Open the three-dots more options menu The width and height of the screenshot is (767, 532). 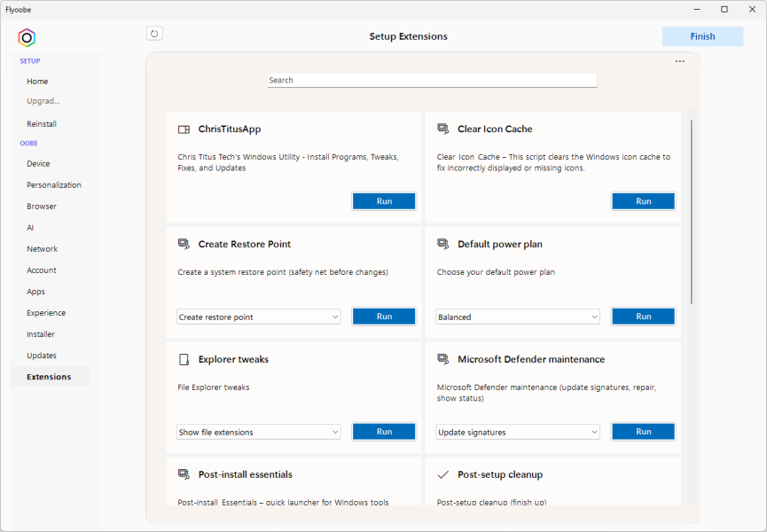(x=679, y=61)
